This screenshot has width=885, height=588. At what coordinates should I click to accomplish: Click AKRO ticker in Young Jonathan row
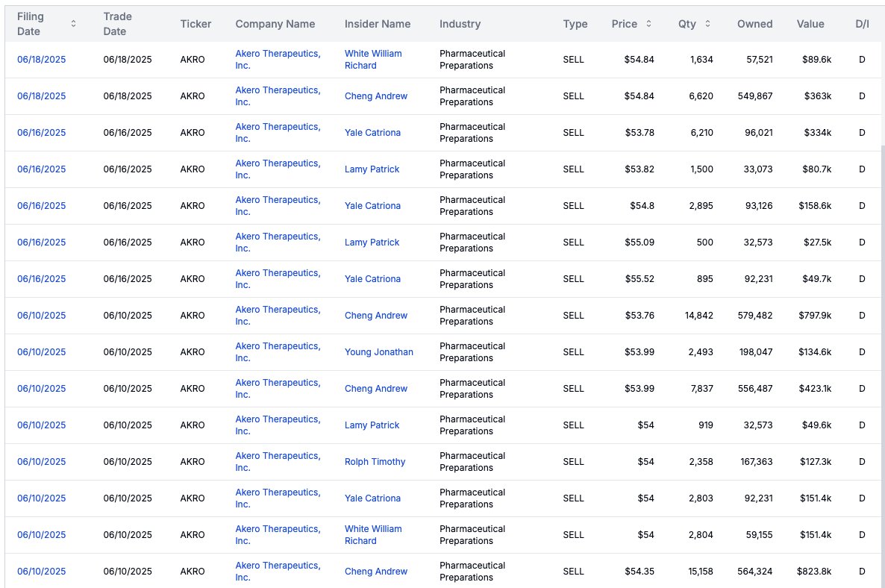193,352
